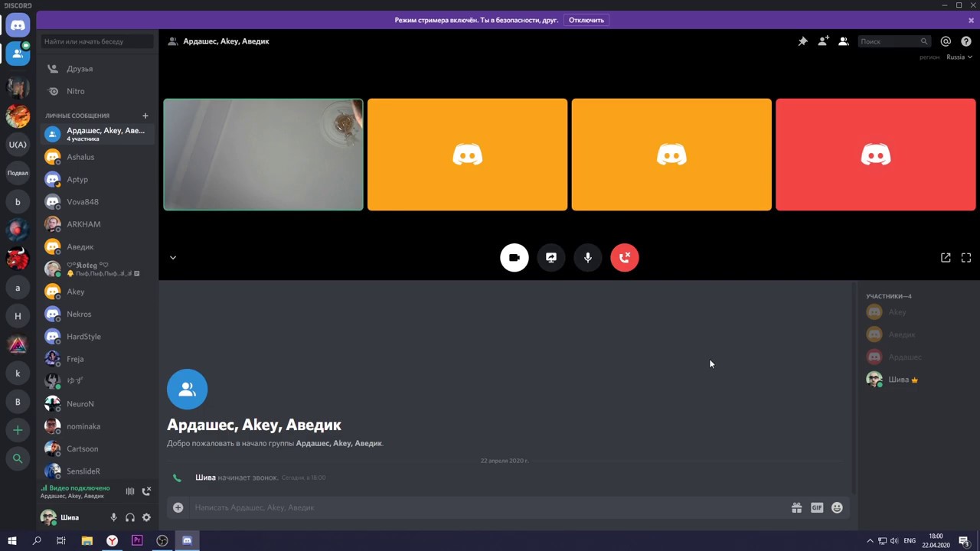The image size is (980, 551).
Task: Hang up the call with red button
Action: (x=625, y=258)
